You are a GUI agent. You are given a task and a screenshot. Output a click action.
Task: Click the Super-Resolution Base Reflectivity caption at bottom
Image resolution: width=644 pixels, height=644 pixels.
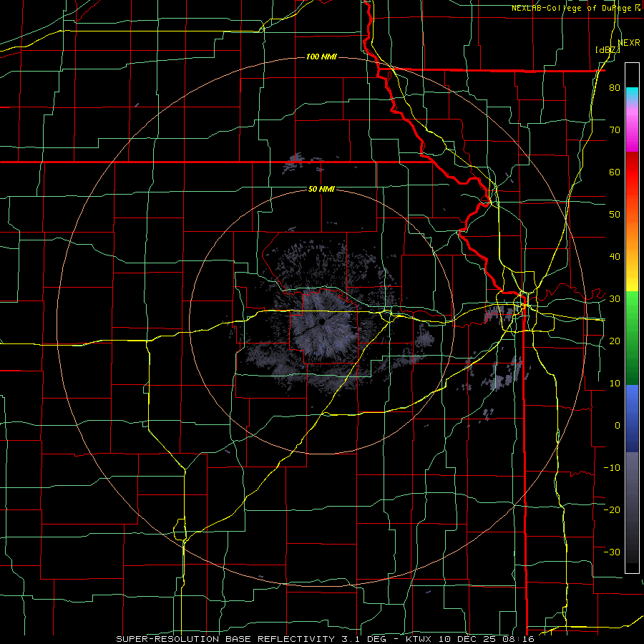[x=325, y=639]
